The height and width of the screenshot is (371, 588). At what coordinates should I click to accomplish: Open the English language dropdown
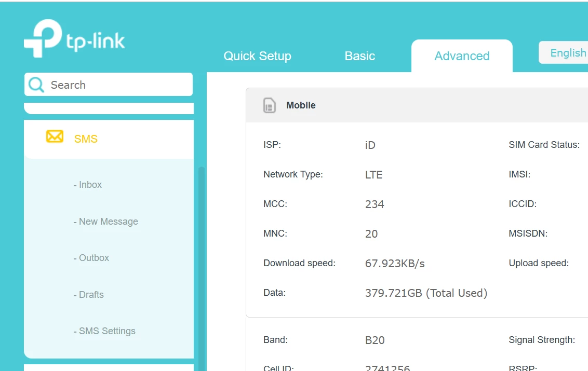563,53
